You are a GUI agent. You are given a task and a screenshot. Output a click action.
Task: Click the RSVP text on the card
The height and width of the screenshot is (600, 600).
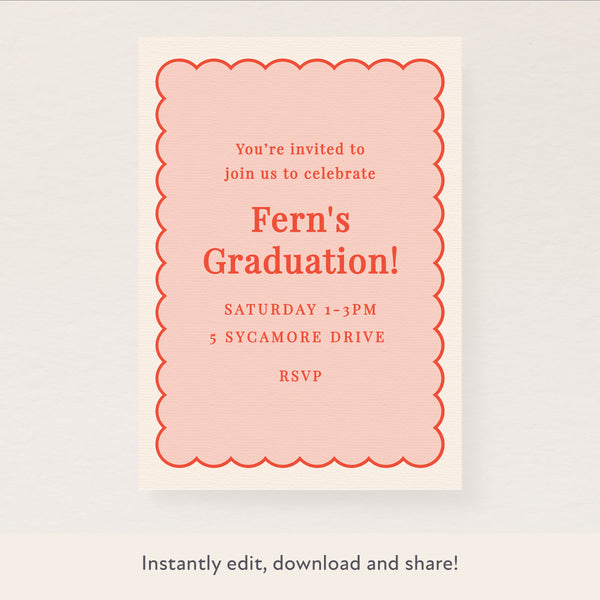click(300, 376)
